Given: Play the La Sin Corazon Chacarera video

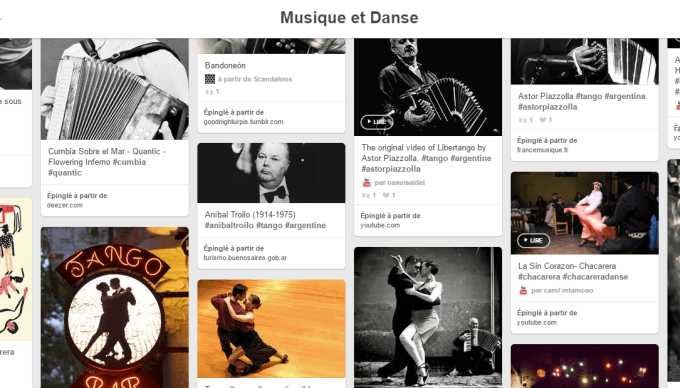Looking at the screenshot, I should 533,240.
